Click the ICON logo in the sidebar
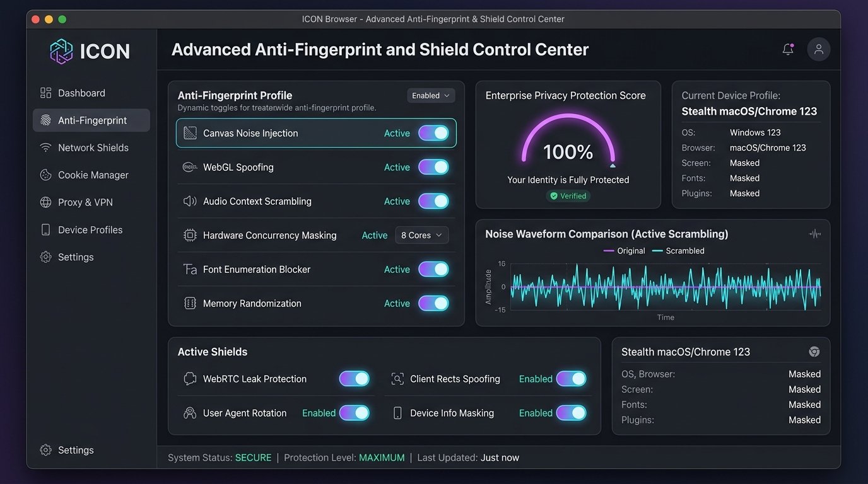Image resolution: width=868 pixels, height=484 pixels. point(90,51)
